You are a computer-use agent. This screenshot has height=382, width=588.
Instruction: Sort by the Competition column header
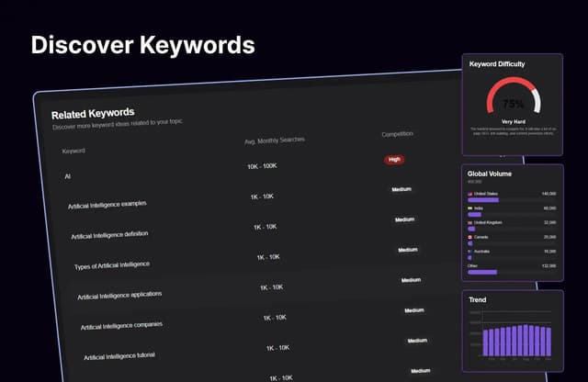pos(397,134)
